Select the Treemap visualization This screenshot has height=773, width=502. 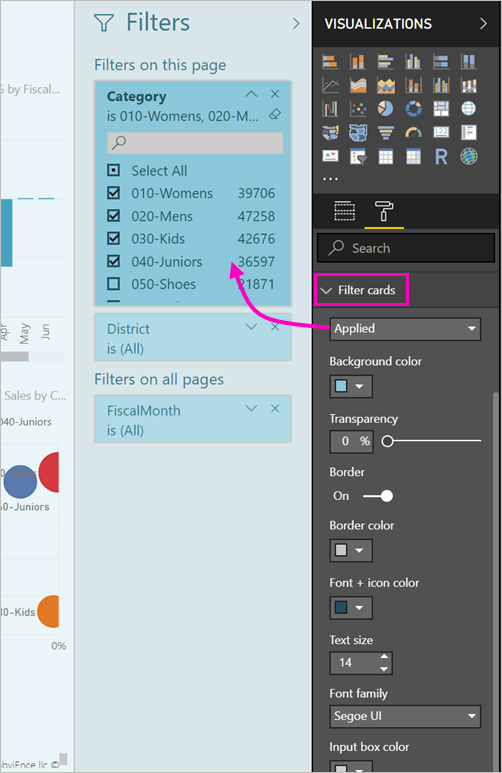pyautogui.click(x=441, y=108)
